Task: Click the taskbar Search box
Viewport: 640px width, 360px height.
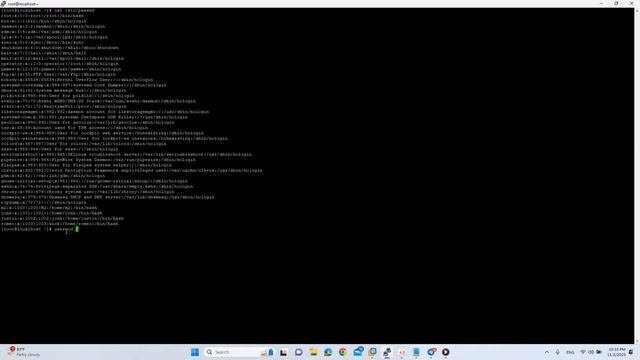Action: 239,352
